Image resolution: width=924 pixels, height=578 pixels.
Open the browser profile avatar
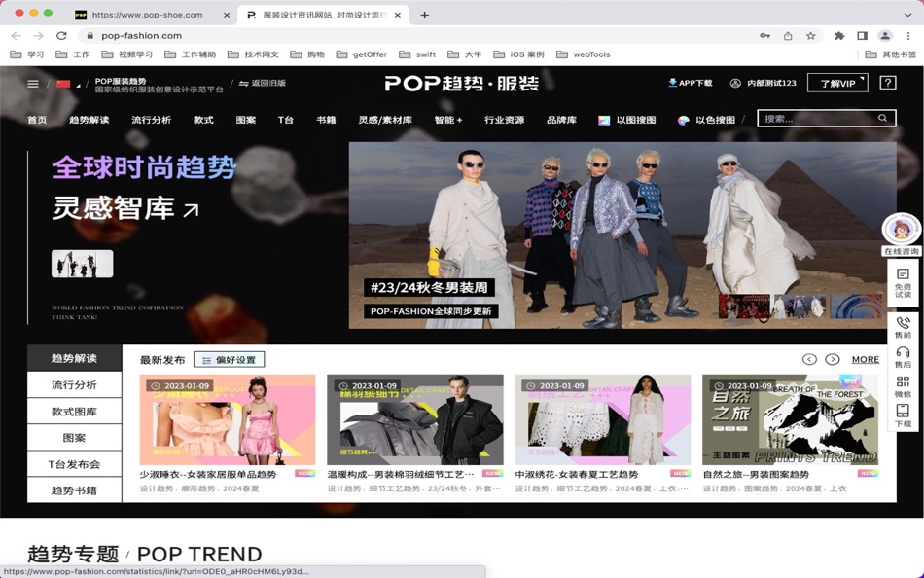(885, 35)
